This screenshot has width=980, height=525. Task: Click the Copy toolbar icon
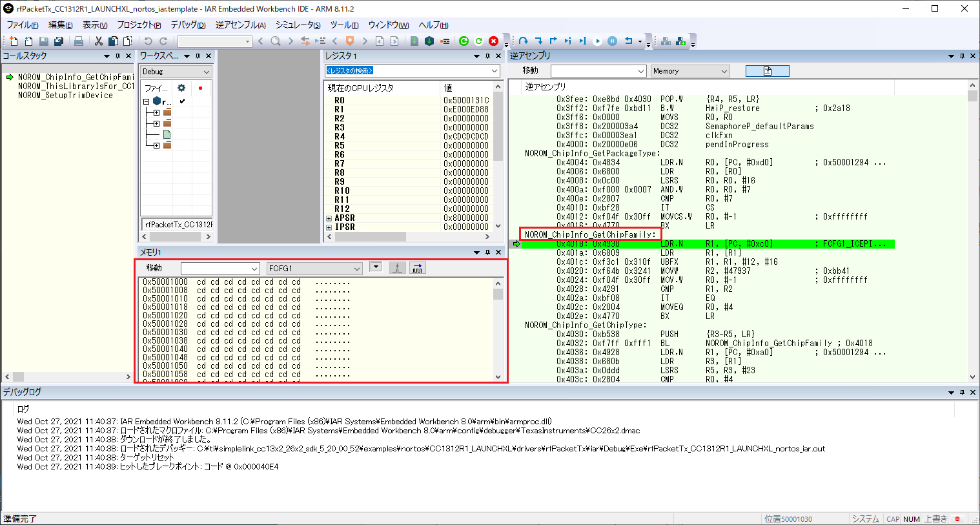(x=113, y=41)
